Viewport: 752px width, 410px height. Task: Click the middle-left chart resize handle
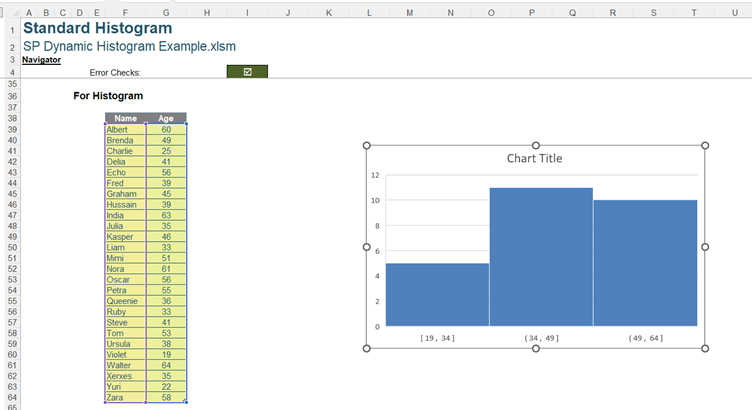pyautogui.click(x=367, y=247)
